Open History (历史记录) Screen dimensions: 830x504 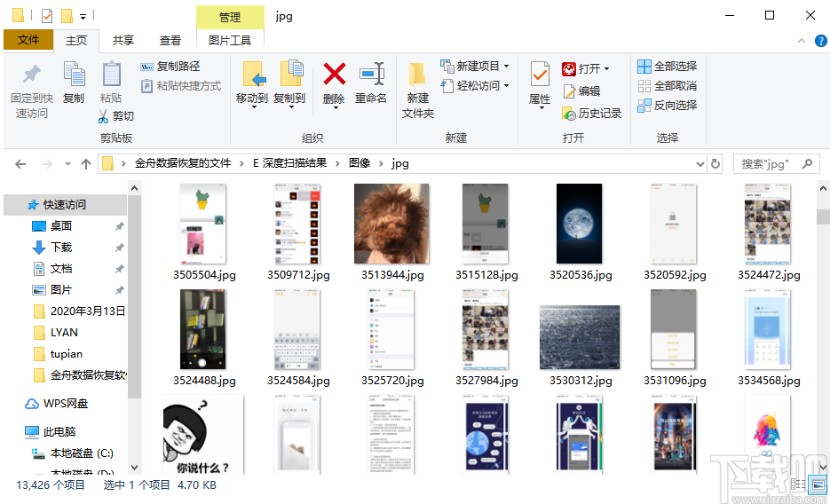592,114
